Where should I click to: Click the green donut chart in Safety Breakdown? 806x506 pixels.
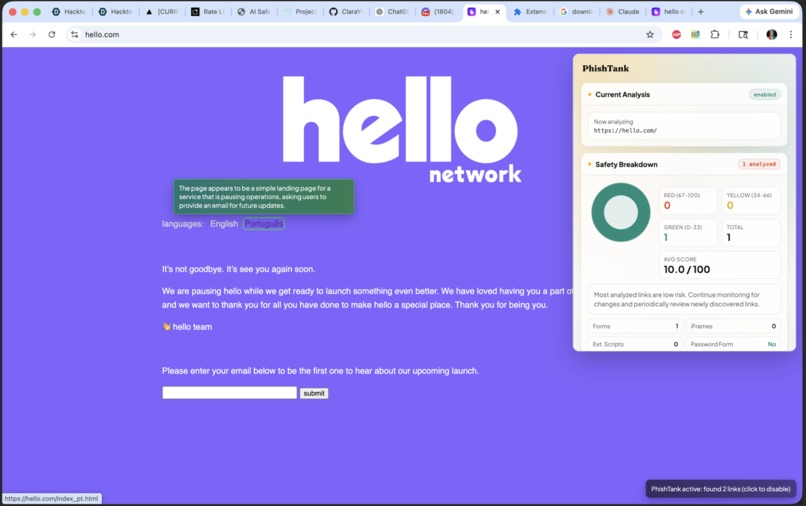coord(620,212)
